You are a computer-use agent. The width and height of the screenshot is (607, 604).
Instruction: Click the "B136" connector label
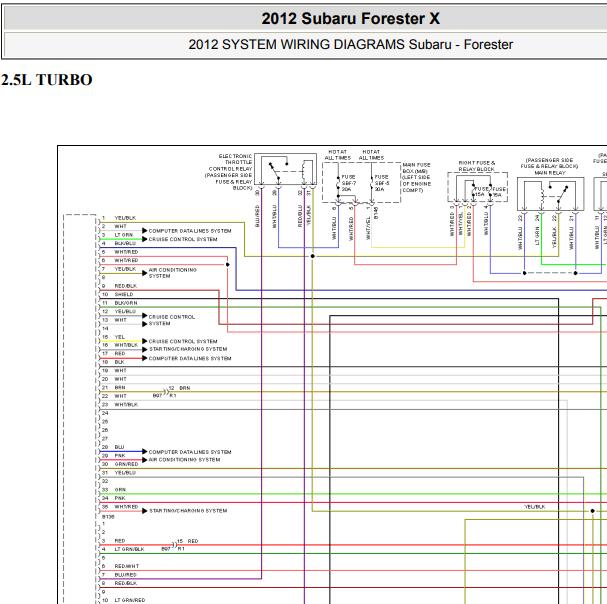pos(108,516)
